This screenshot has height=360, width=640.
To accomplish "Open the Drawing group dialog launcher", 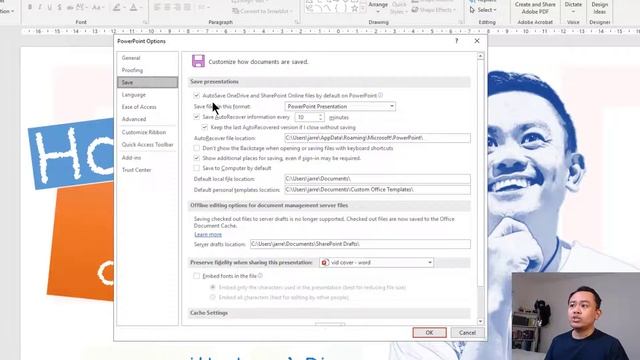I will (461, 22).
